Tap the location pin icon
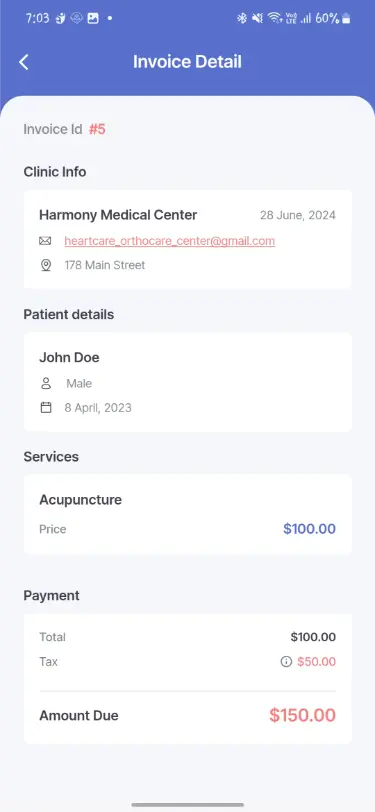This screenshot has height=812, width=375. point(46,265)
